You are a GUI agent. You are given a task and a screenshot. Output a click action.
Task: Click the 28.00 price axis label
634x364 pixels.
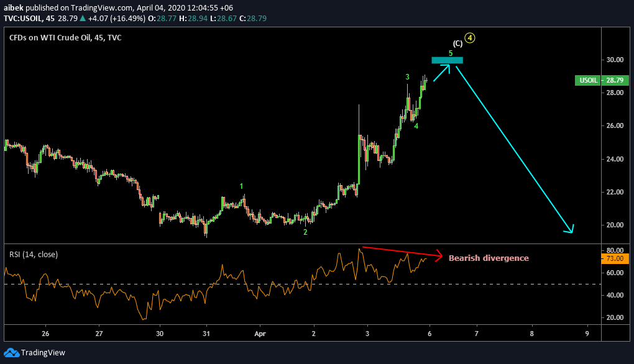click(615, 93)
